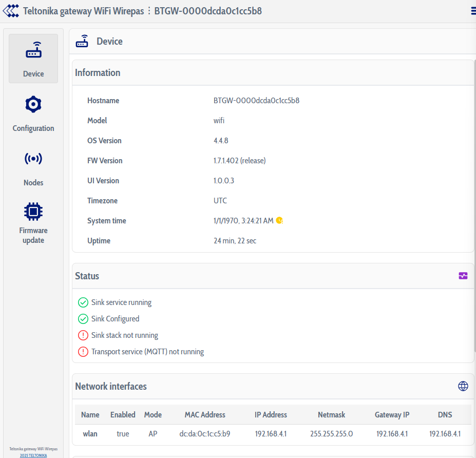Collapse the Information panel header
This screenshot has width=476, height=458.
click(x=98, y=72)
